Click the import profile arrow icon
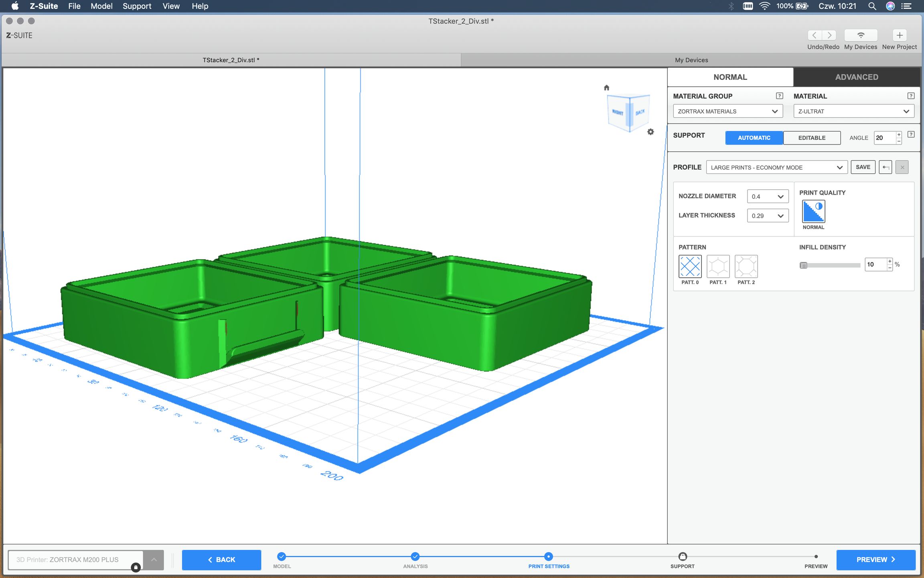Screen dimensions: 924x578 click(885, 167)
